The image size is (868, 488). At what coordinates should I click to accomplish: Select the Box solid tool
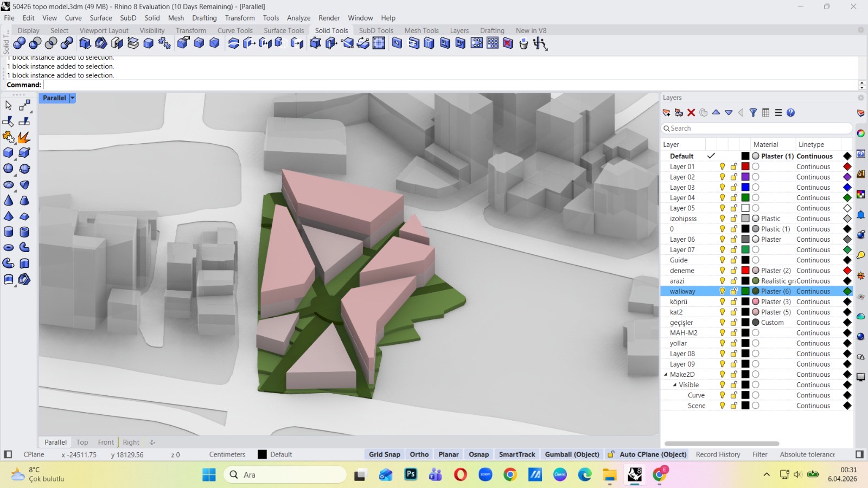[x=8, y=153]
